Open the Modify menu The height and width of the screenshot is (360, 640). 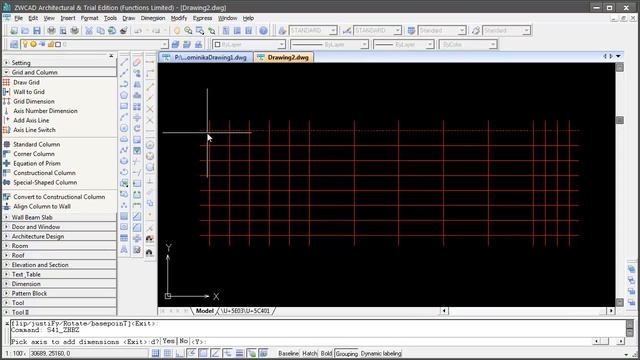pyautogui.click(x=178, y=18)
